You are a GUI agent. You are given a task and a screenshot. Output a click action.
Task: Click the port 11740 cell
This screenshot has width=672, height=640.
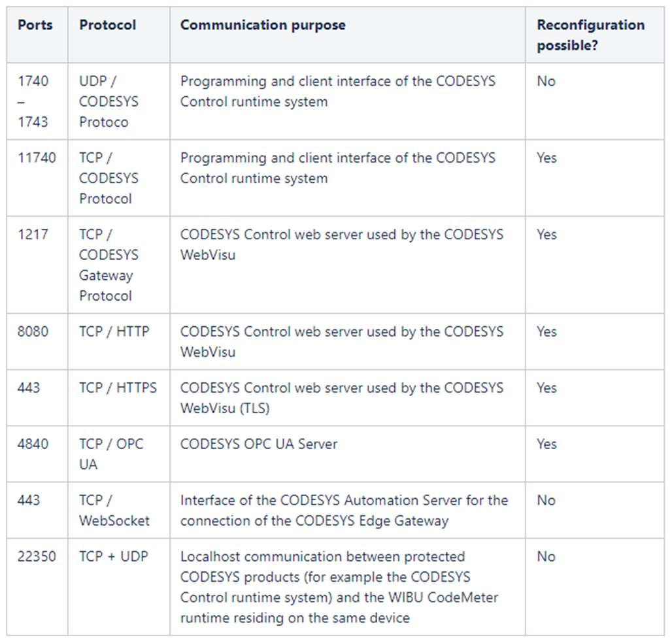point(37,158)
